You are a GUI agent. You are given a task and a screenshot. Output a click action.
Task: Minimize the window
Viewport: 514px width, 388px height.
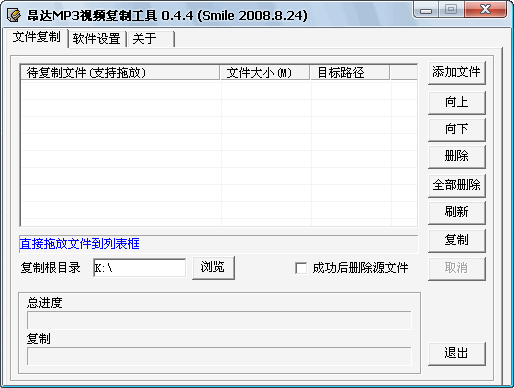coord(426,10)
